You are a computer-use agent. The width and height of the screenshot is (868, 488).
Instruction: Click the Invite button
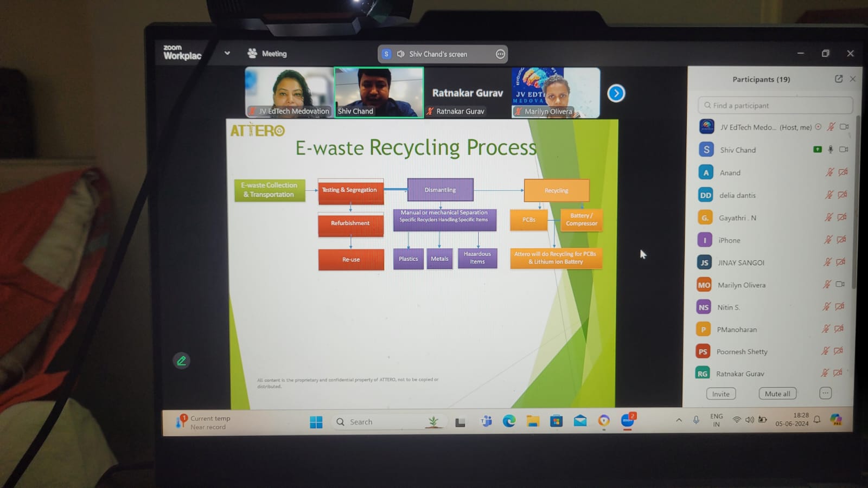tap(721, 394)
